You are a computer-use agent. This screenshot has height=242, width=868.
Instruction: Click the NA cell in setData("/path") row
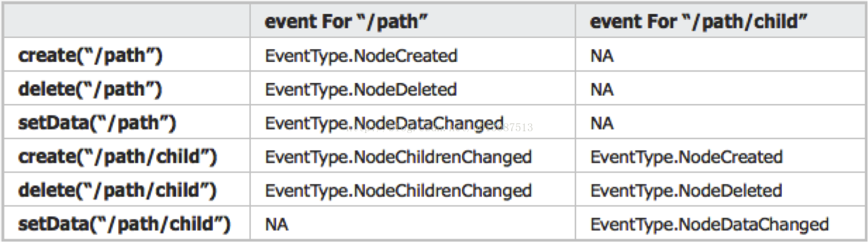[x=602, y=124]
